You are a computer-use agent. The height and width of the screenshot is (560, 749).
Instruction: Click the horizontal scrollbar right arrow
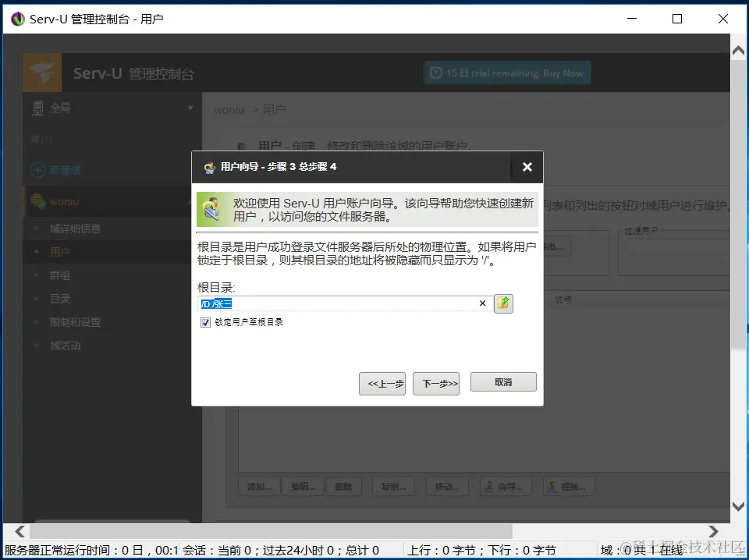(x=713, y=531)
